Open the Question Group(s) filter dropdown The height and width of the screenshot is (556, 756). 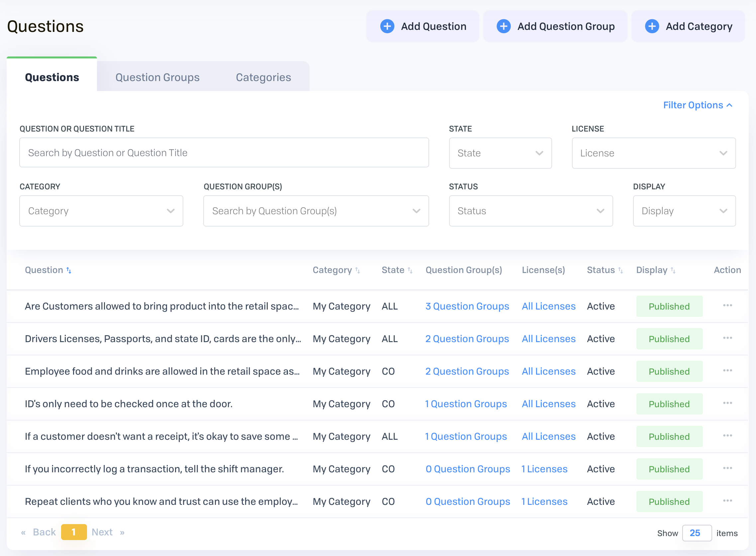click(x=316, y=211)
